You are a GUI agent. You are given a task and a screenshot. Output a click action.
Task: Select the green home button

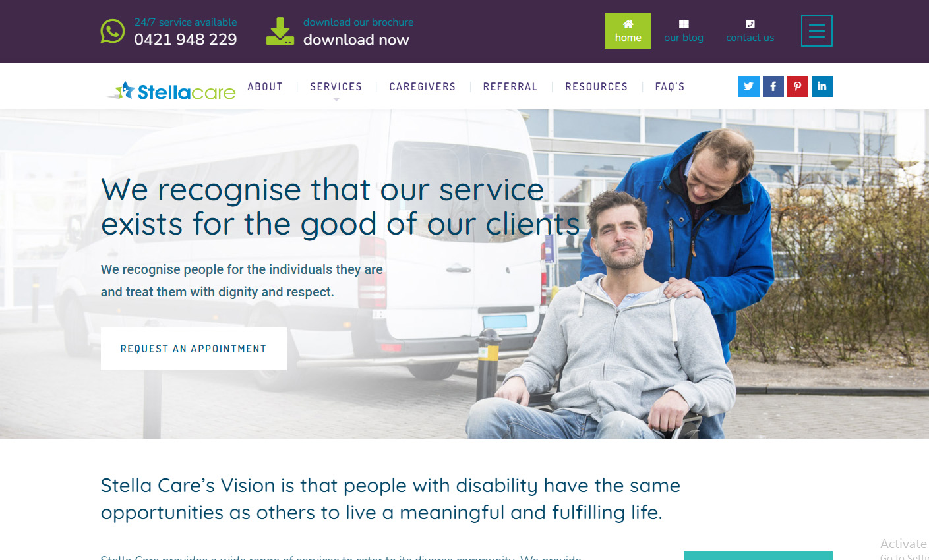click(x=628, y=31)
